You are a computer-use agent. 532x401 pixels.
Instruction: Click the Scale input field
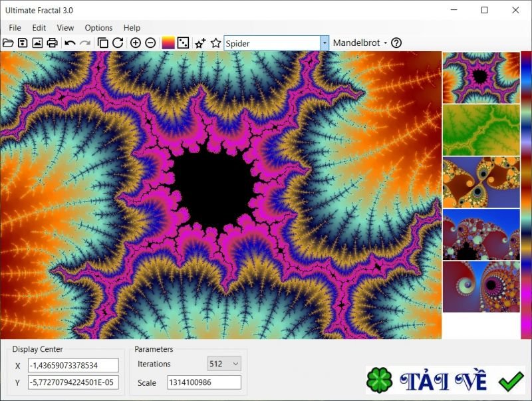click(x=203, y=382)
